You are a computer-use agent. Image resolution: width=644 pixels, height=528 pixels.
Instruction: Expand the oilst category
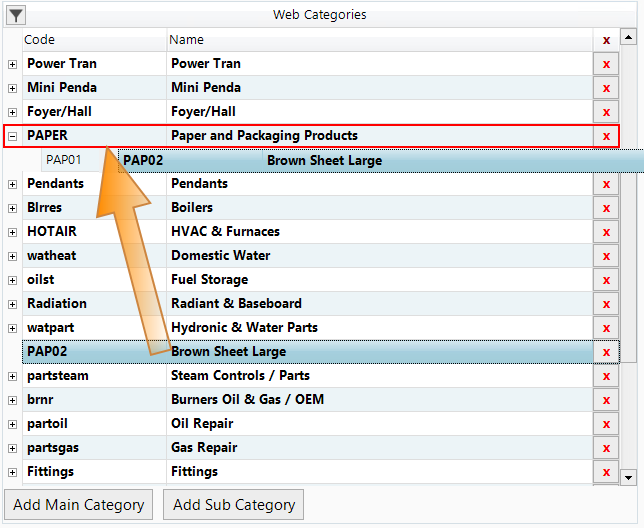pyautogui.click(x=13, y=280)
